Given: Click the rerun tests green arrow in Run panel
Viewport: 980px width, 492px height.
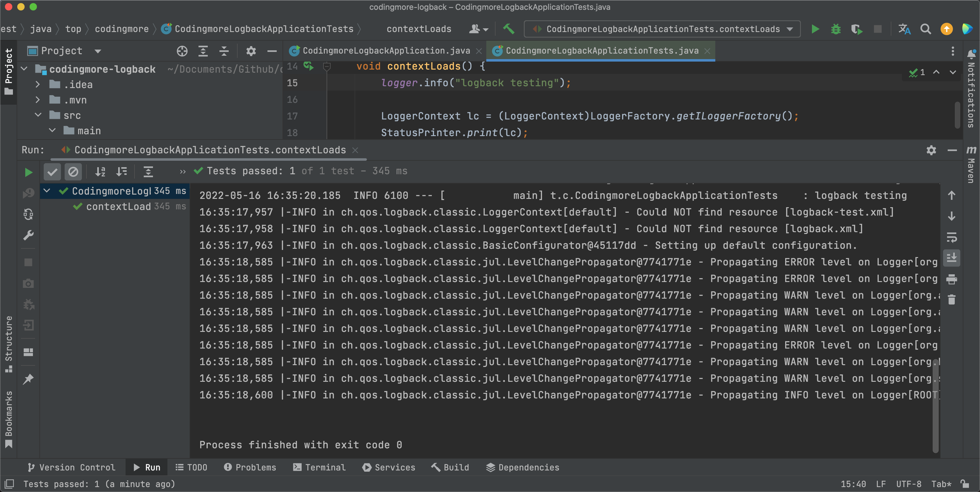Looking at the screenshot, I should click(x=28, y=172).
